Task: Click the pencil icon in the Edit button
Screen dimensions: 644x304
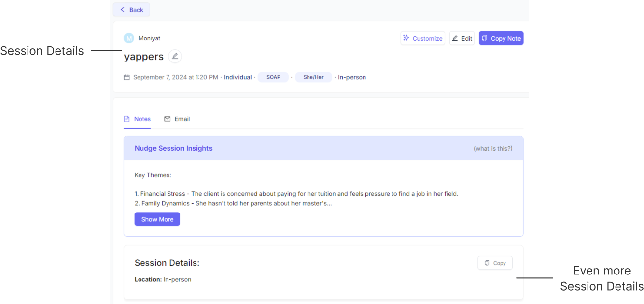Action: 456,38
